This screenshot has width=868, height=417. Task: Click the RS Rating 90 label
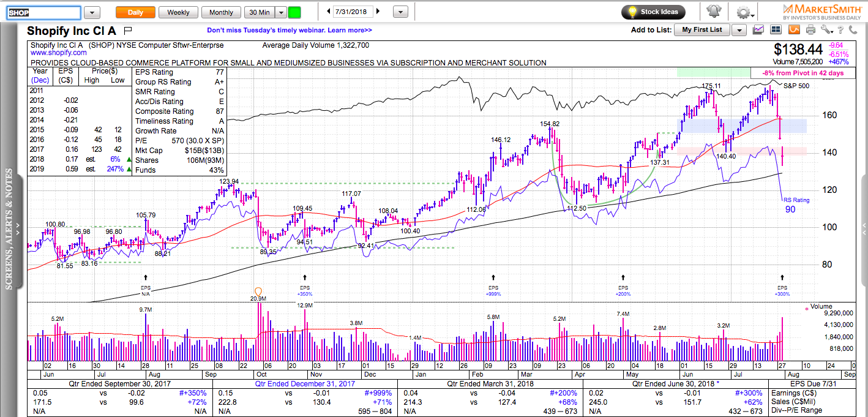point(796,205)
